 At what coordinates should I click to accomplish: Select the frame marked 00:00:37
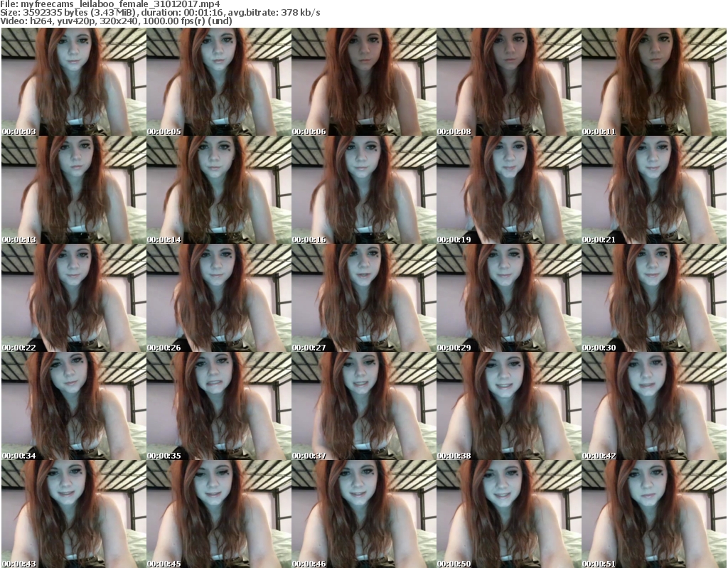[363, 406]
